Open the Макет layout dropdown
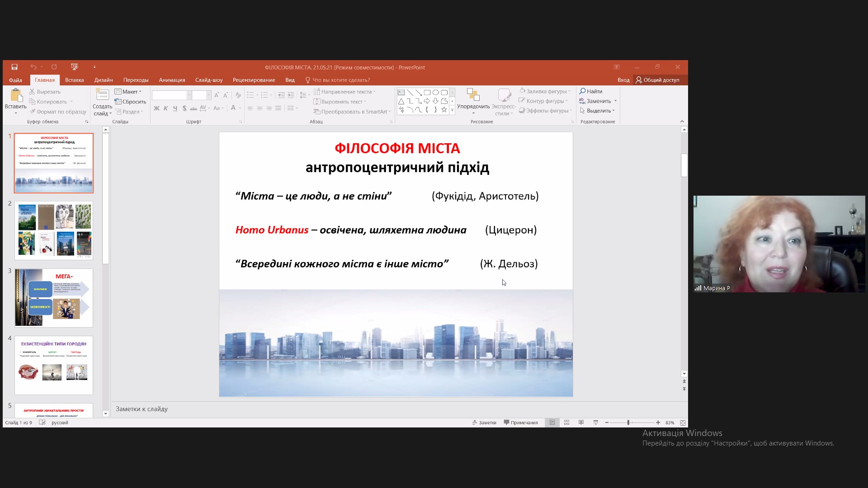 pos(128,92)
